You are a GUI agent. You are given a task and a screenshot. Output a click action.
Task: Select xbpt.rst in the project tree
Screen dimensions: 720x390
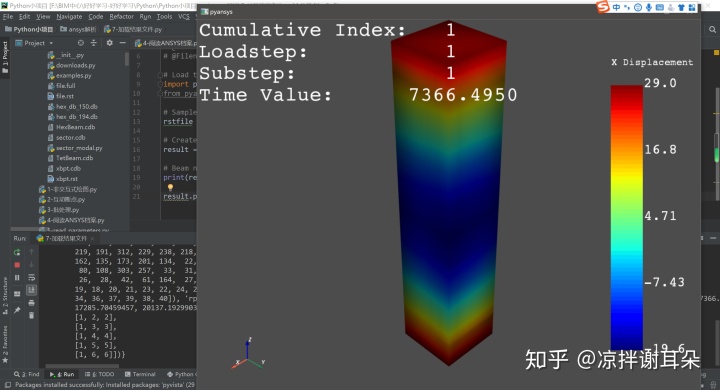coord(62,179)
